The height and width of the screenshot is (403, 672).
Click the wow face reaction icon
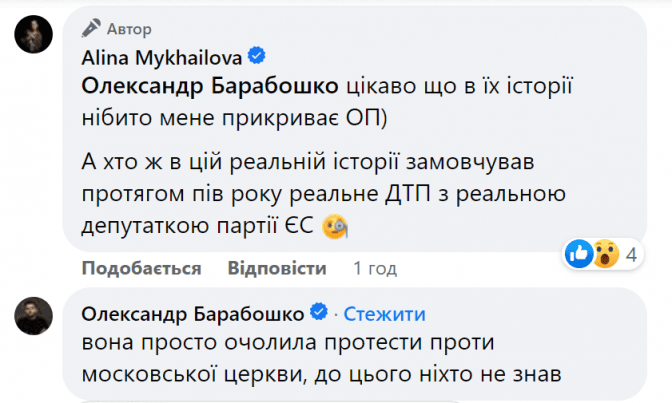point(604,254)
